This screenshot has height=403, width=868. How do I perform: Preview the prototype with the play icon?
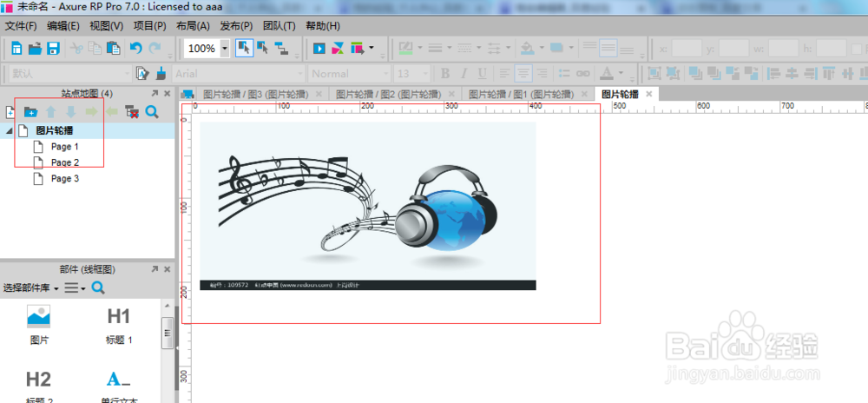(x=319, y=49)
